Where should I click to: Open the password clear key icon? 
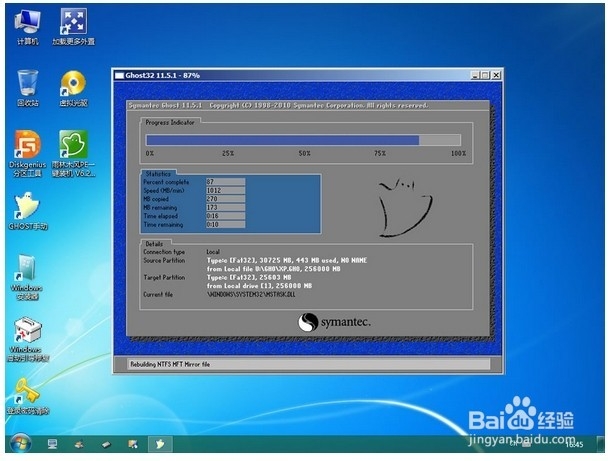click(28, 396)
